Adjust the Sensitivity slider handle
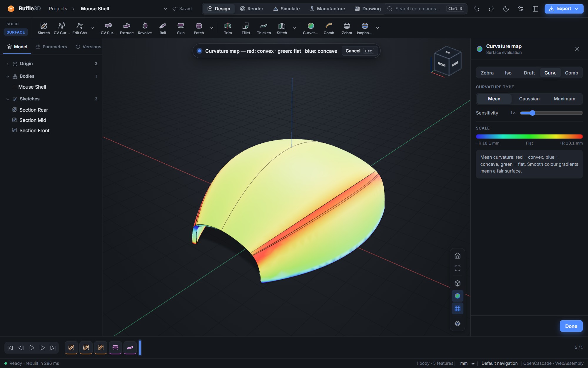 [532, 113]
